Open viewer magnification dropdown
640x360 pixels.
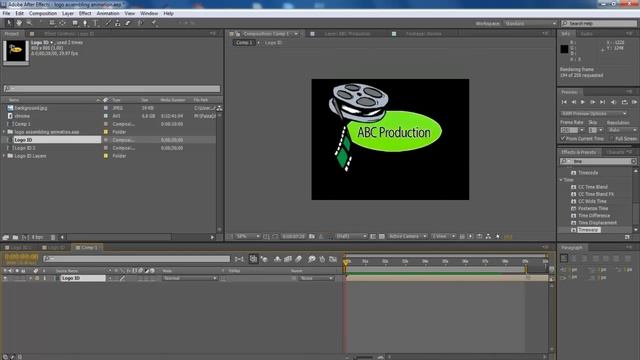point(248,236)
